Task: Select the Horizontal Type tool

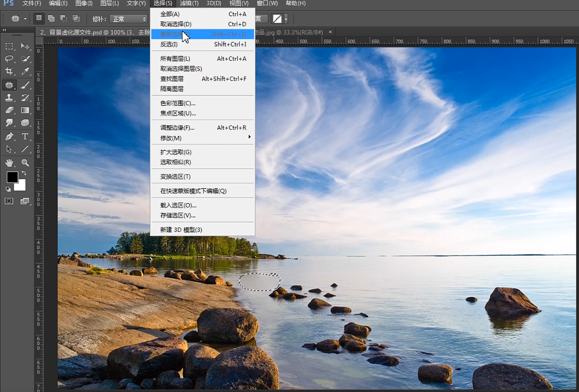Action: [x=25, y=136]
